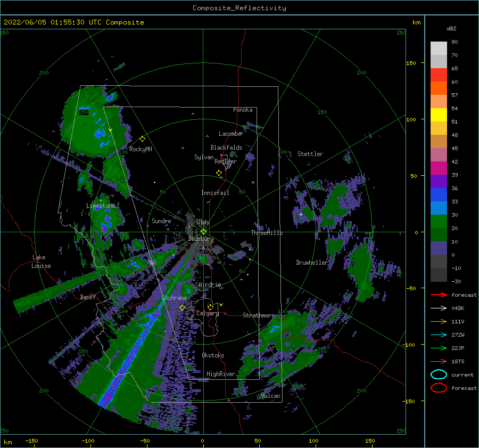
Task: Click the Stettler city label
Action: pyautogui.click(x=310, y=154)
